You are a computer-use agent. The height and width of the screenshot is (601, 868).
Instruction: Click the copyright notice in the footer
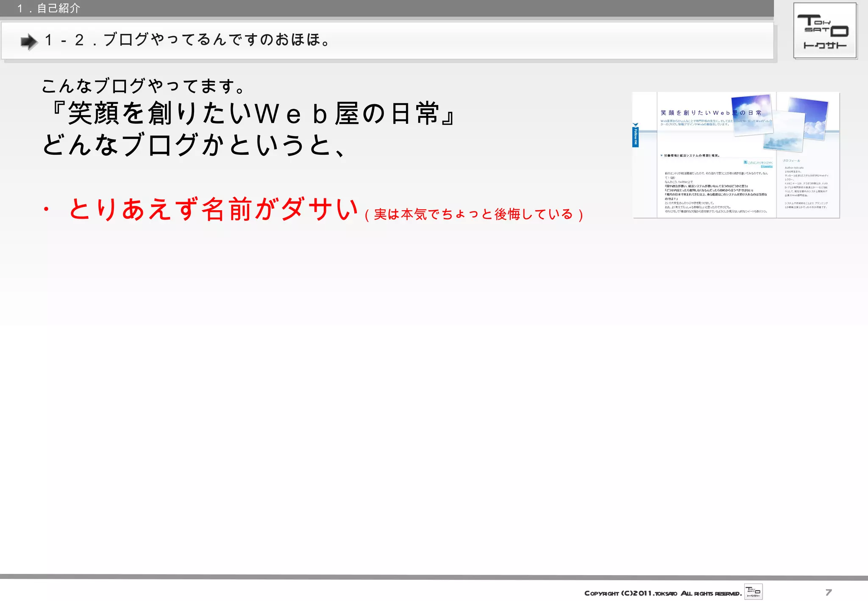point(663,593)
